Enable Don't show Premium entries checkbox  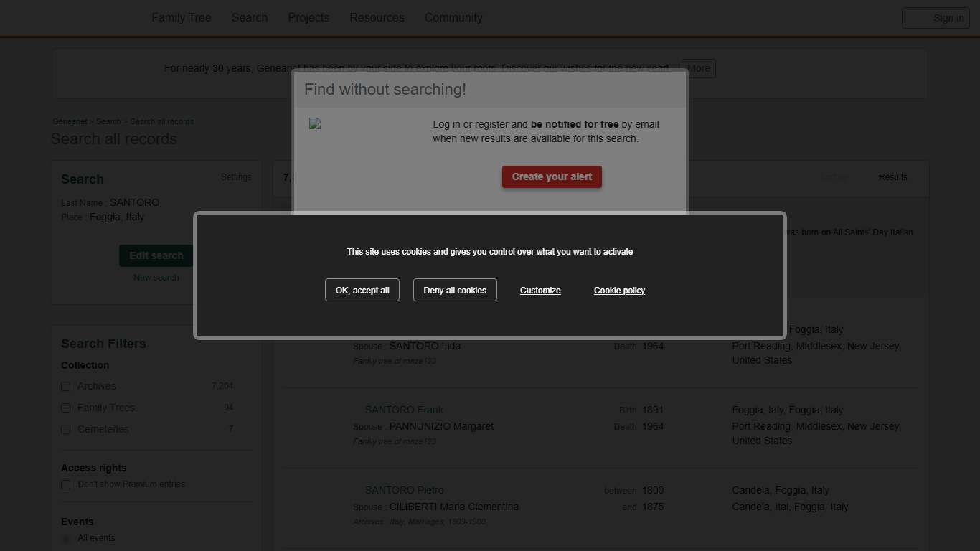click(66, 485)
